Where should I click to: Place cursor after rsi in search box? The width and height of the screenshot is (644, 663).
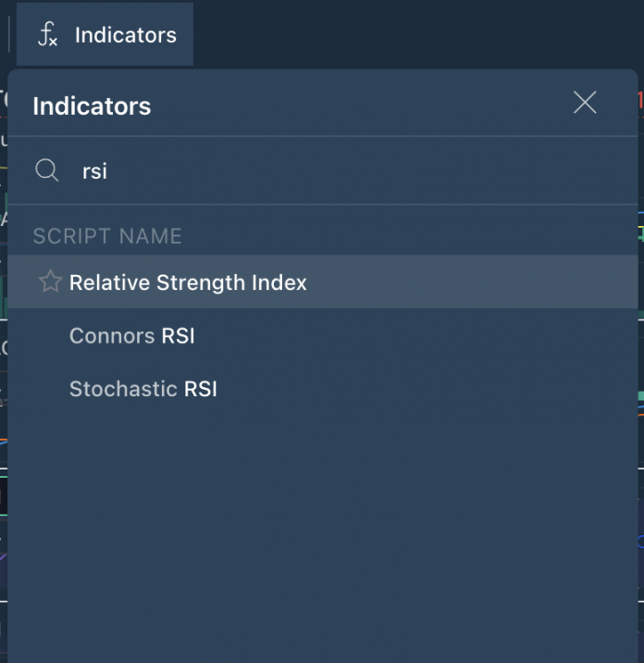point(110,171)
